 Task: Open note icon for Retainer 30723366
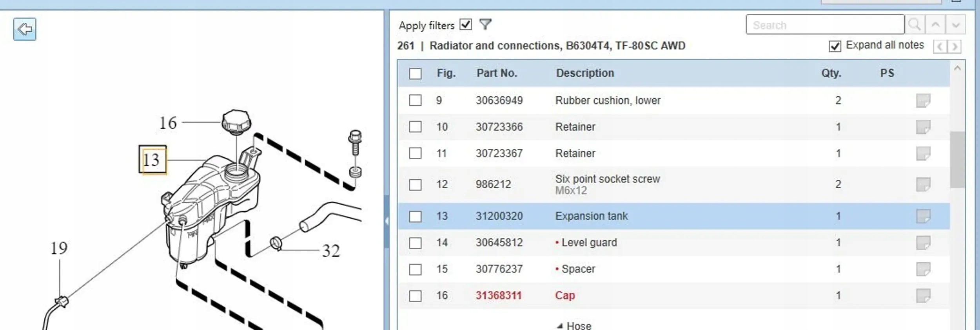point(923,127)
